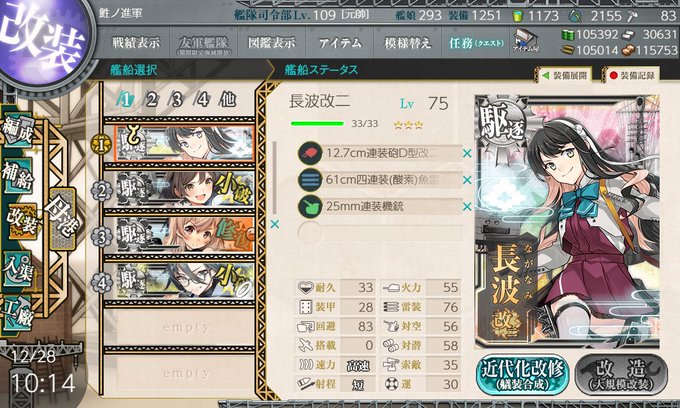Remove all equipment with the left X
Screen dimensions: 680x408
pyautogui.click(x=275, y=225)
